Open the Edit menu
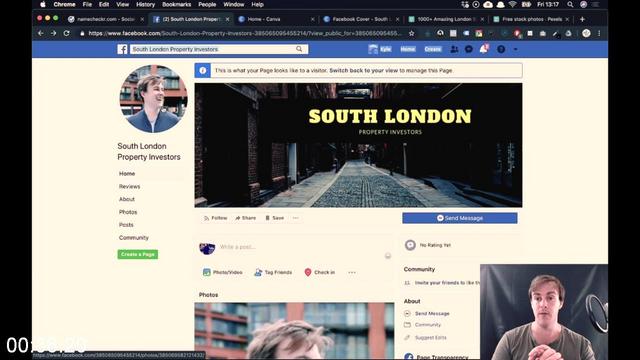This screenshot has width=640, height=360. tap(104, 4)
